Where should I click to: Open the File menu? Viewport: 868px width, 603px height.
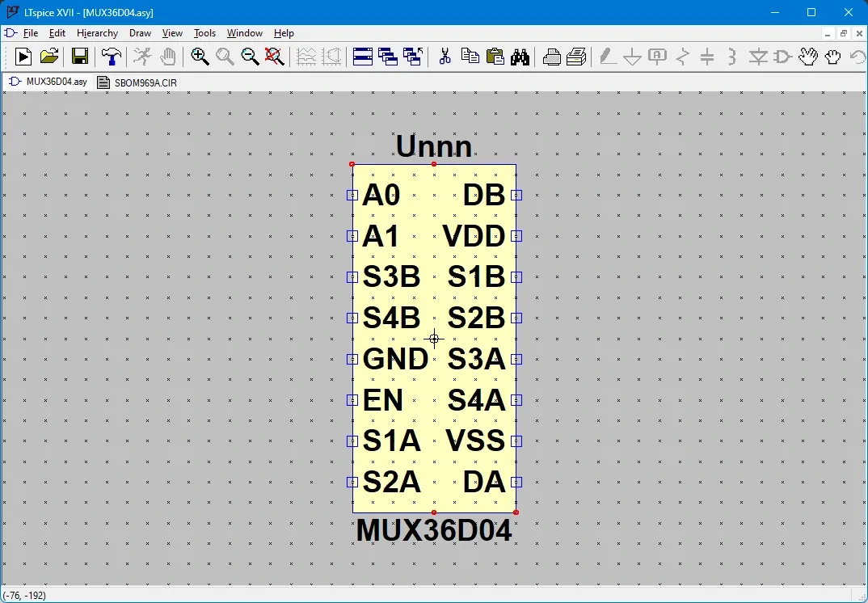[31, 33]
